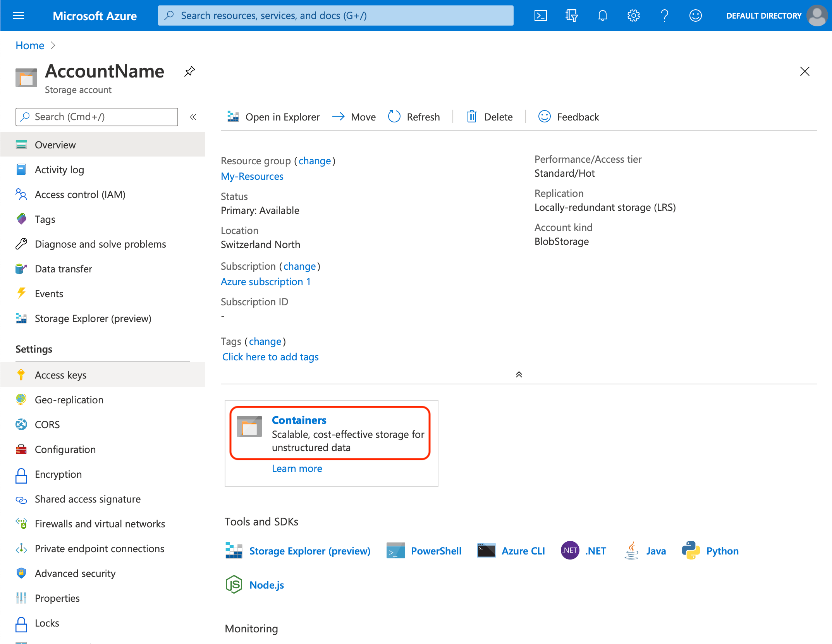Open the Overview section
The image size is (832, 644).
point(55,145)
